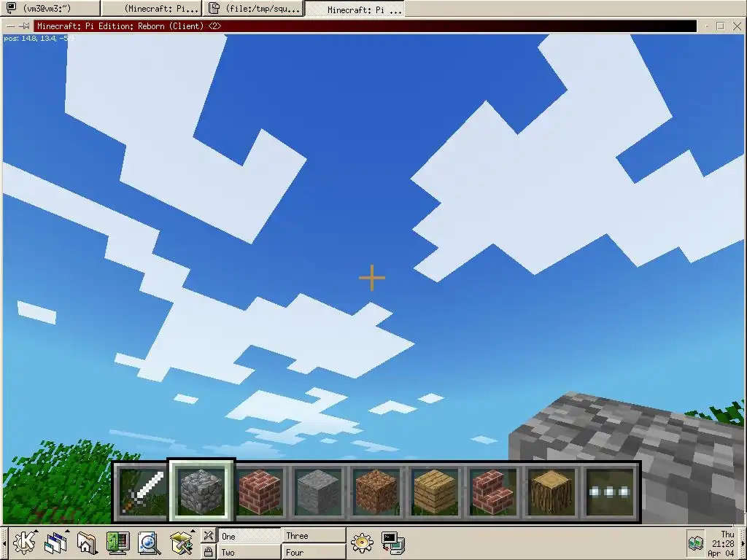The height and width of the screenshot is (560, 747).
Task: Open the KDE K menu
Action: point(24,542)
